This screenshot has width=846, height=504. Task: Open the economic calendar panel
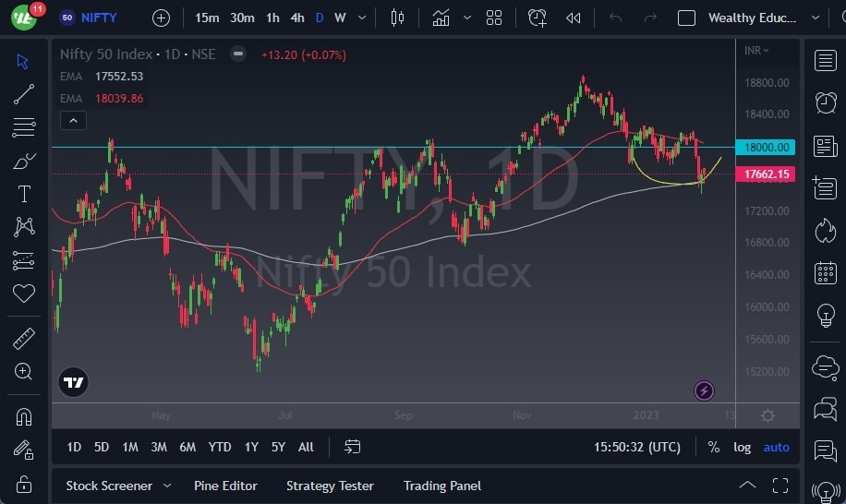click(826, 272)
